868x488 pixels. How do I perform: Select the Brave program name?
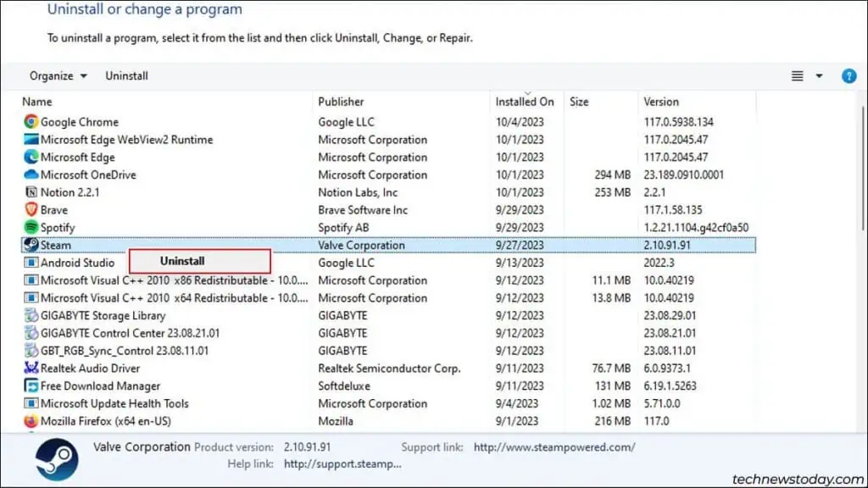click(x=54, y=210)
